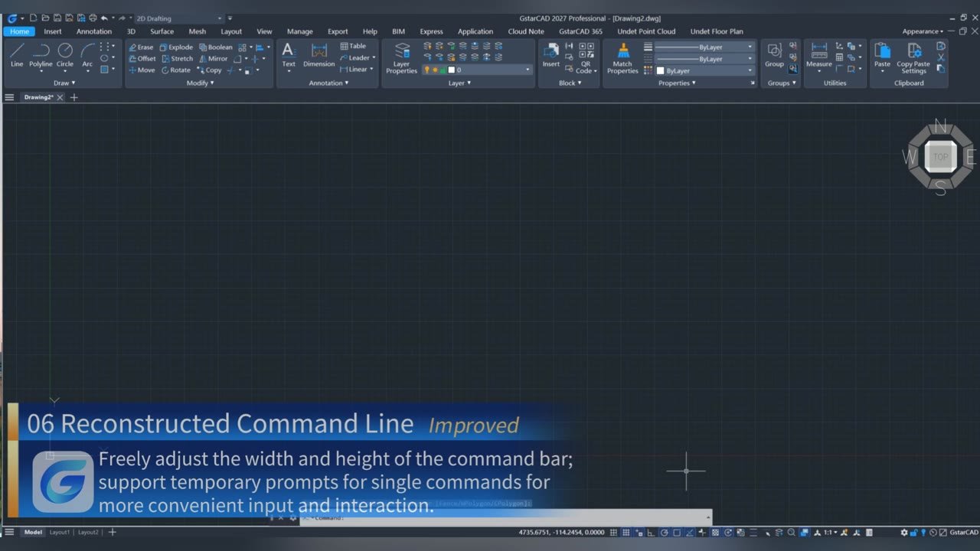Click the Paste clipboard button
This screenshot has width=980, height=551.
[883, 55]
